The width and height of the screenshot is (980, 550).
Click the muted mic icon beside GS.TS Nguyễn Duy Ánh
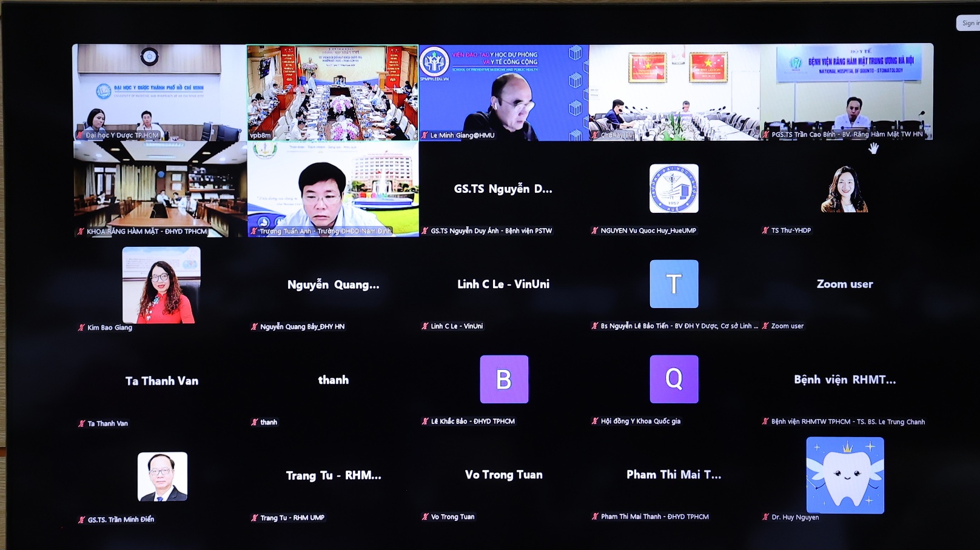(x=425, y=230)
